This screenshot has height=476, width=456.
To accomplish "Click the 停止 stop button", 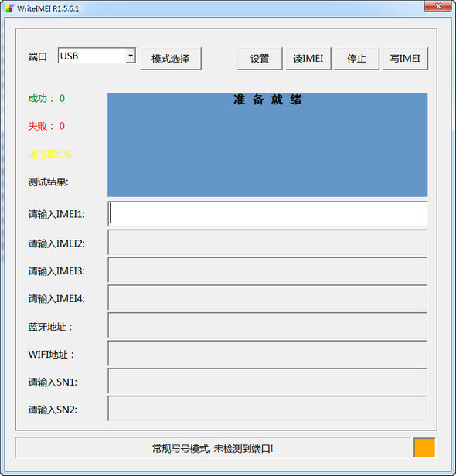I will (356, 59).
